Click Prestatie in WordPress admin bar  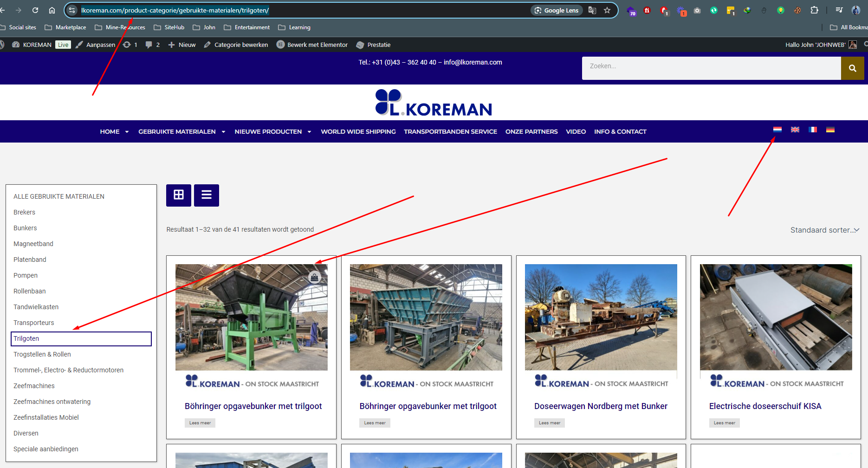[x=373, y=45]
